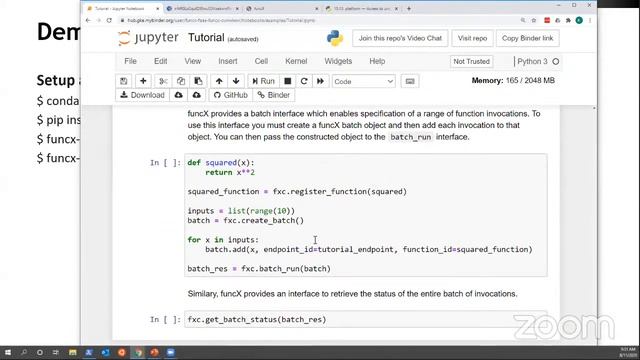Click the Not Trusted button
Image resolution: width=640 pixels, height=360 pixels.
pos(471,62)
